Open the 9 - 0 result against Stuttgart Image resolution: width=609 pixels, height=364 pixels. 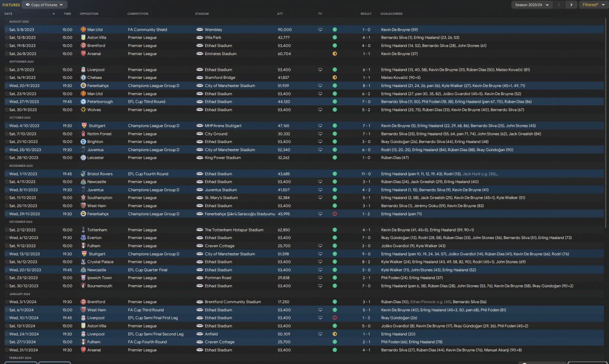coord(366,254)
